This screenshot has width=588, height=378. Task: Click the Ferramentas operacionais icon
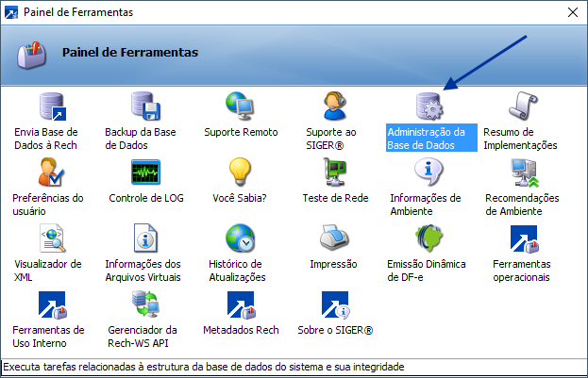click(x=524, y=239)
